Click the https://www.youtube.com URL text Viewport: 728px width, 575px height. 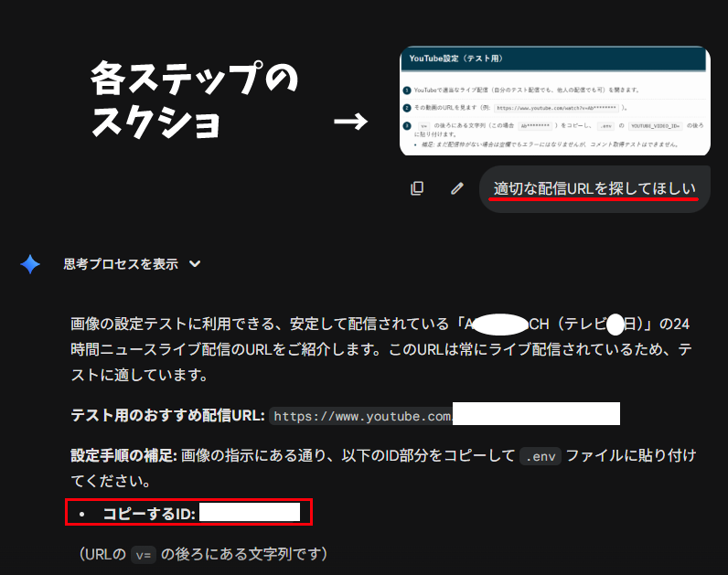[x=362, y=416]
